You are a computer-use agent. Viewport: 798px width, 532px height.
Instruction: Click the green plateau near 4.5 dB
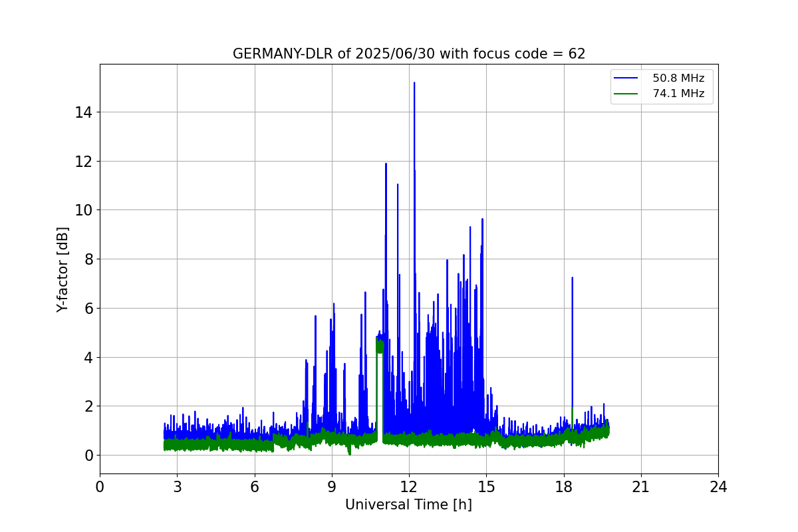point(380,345)
